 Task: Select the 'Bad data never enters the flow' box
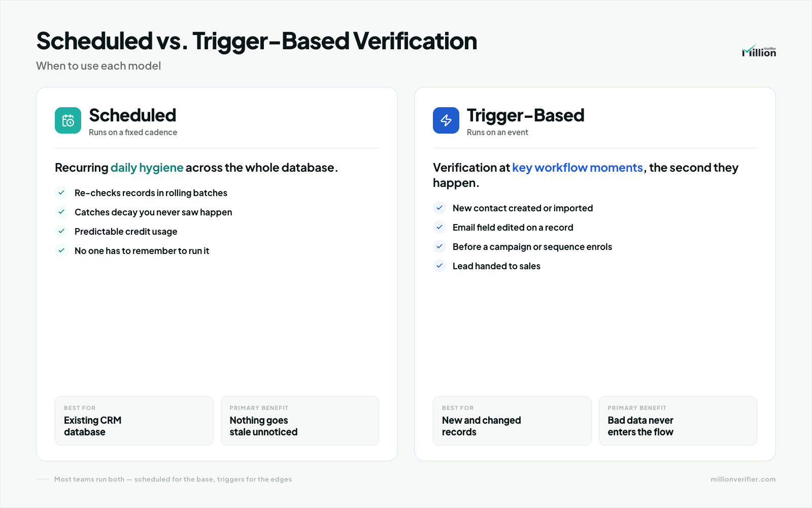click(x=678, y=421)
